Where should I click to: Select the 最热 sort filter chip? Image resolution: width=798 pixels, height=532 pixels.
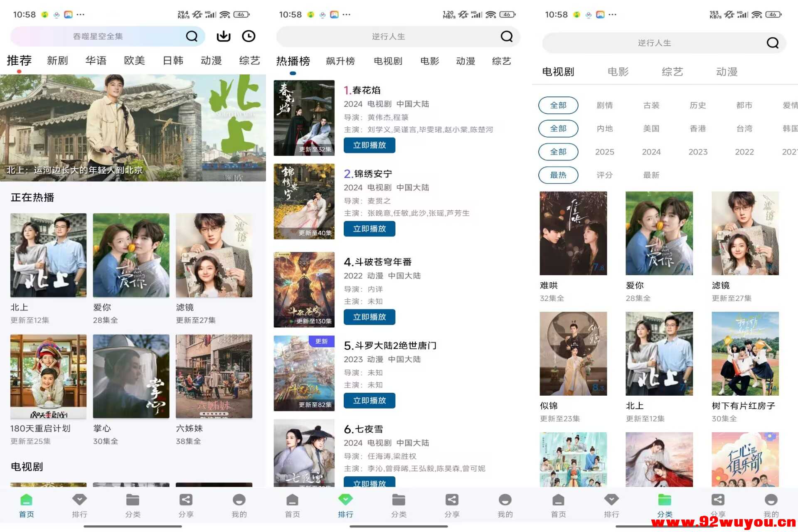[x=558, y=175]
